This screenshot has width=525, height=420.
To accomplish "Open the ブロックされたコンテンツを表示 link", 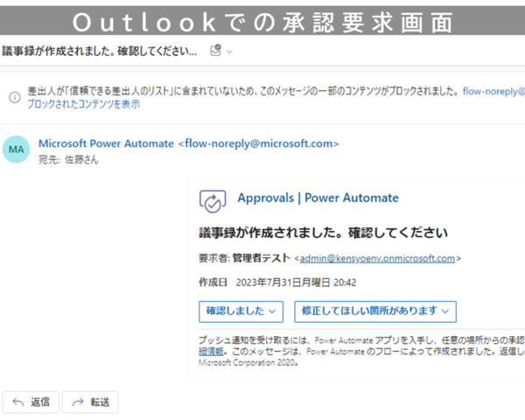I will [x=84, y=104].
